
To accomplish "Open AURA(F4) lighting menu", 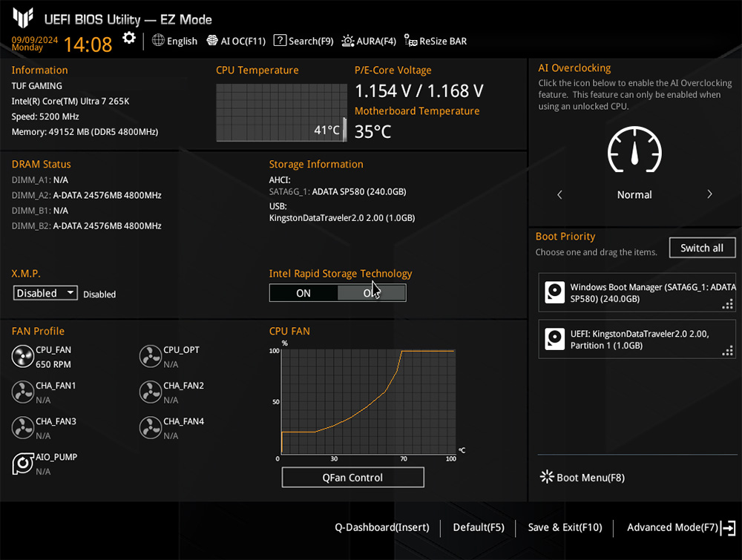I will (369, 41).
